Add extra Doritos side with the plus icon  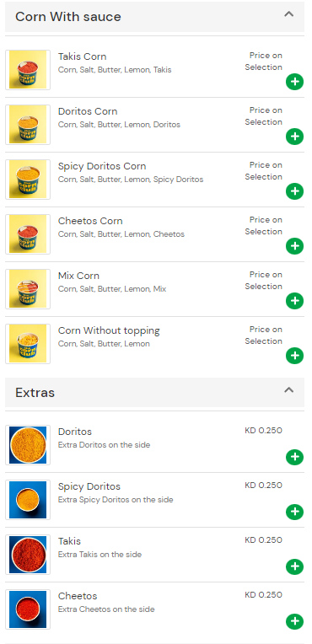294,457
